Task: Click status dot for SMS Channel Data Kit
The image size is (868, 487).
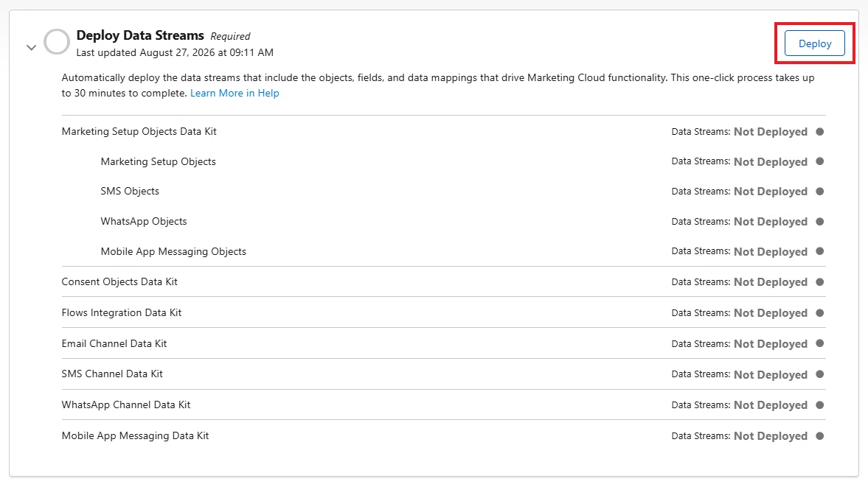Action: (820, 374)
